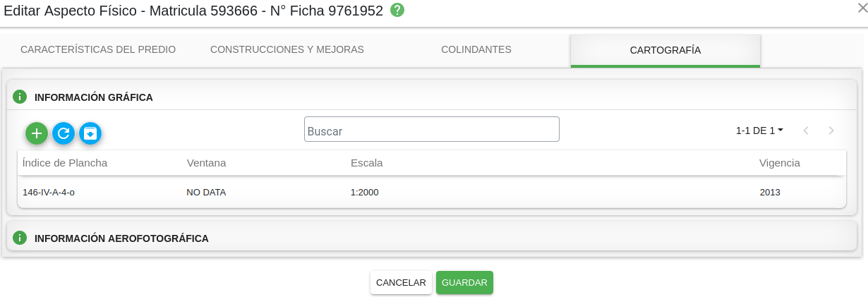Screen dimensions: 868x297
Task: Go to the previous page arrow
Action: 806,131
